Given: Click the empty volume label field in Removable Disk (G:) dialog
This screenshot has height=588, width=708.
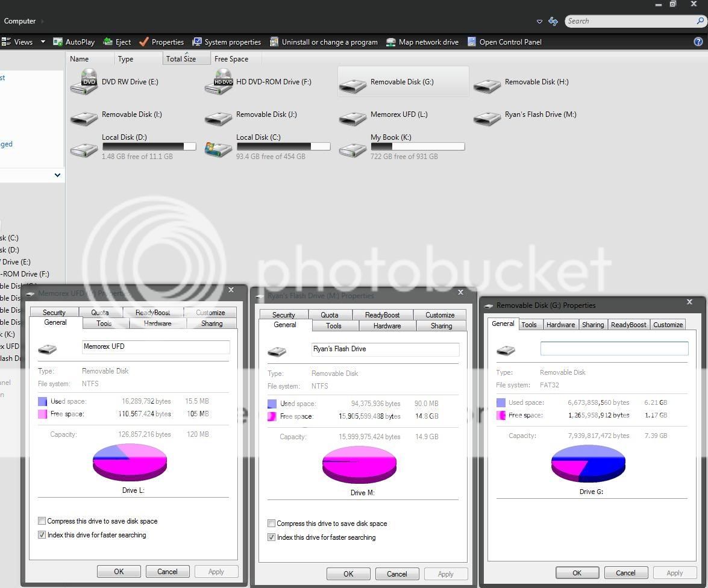Looking at the screenshot, I should pyautogui.click(x=614, y=348).
